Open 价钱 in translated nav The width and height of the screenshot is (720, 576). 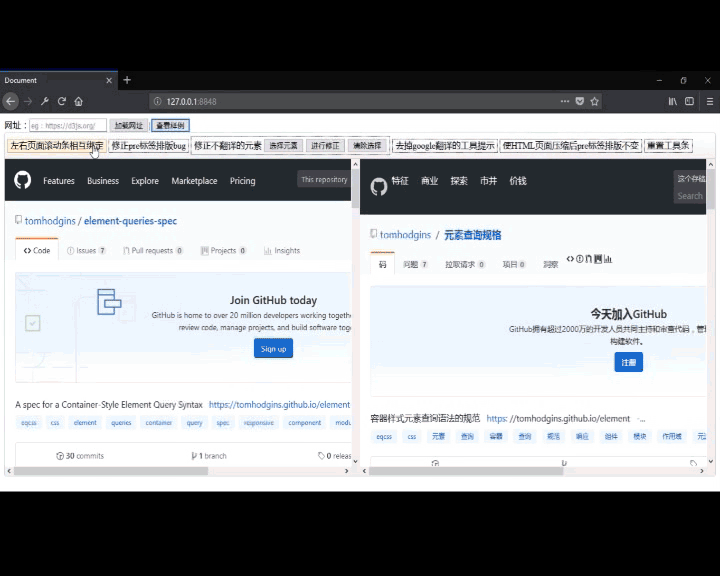[x=518, y=181]
